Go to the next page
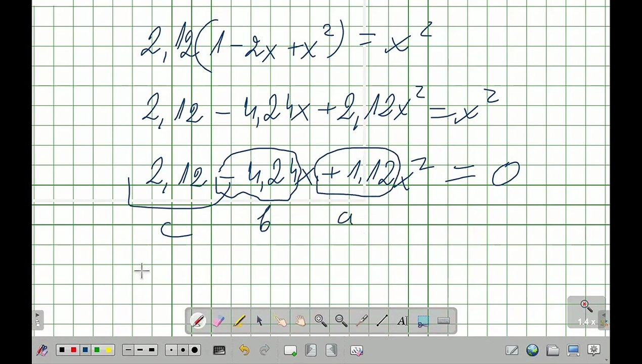Viewport: 642px width, 364px height. point(331,350)
